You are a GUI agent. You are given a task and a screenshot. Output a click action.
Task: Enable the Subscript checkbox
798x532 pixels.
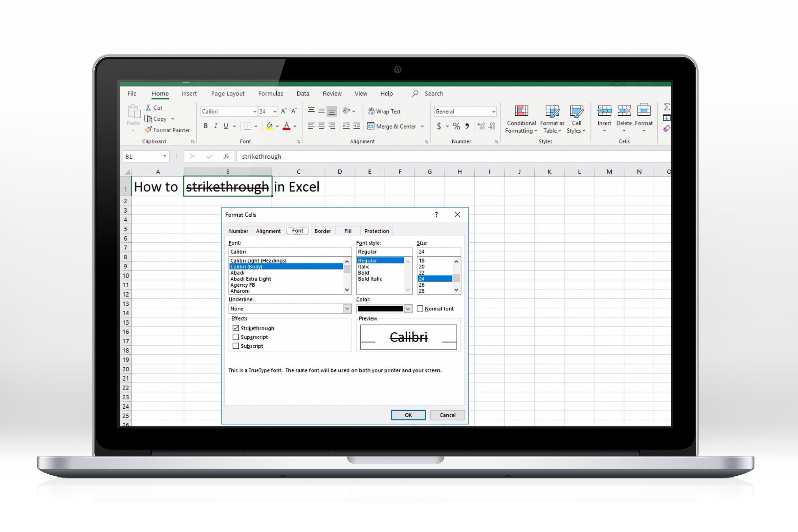236,346
